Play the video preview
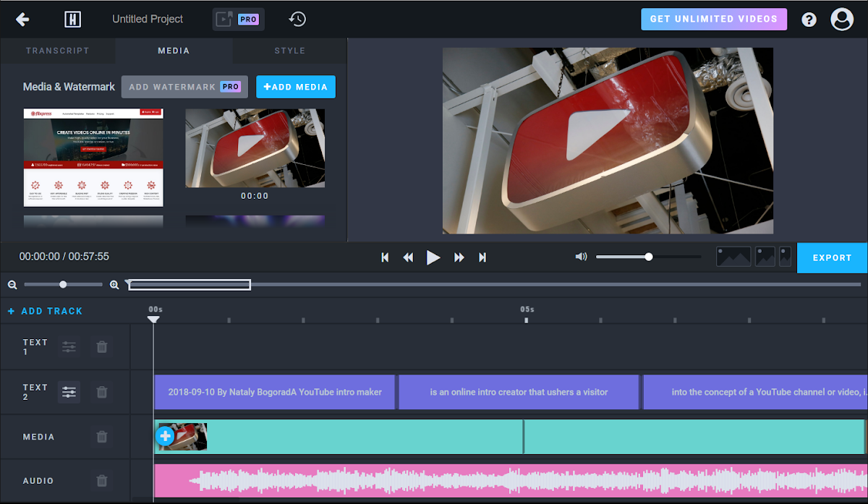This screenshot has height=504, width=868. [433, 257]
